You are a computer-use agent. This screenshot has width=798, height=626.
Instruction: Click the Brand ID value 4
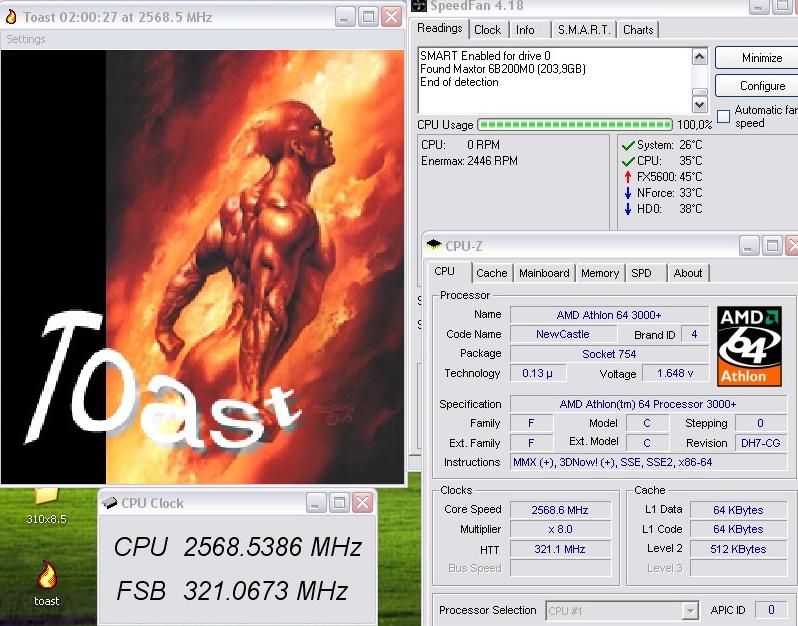pos(694,334)
